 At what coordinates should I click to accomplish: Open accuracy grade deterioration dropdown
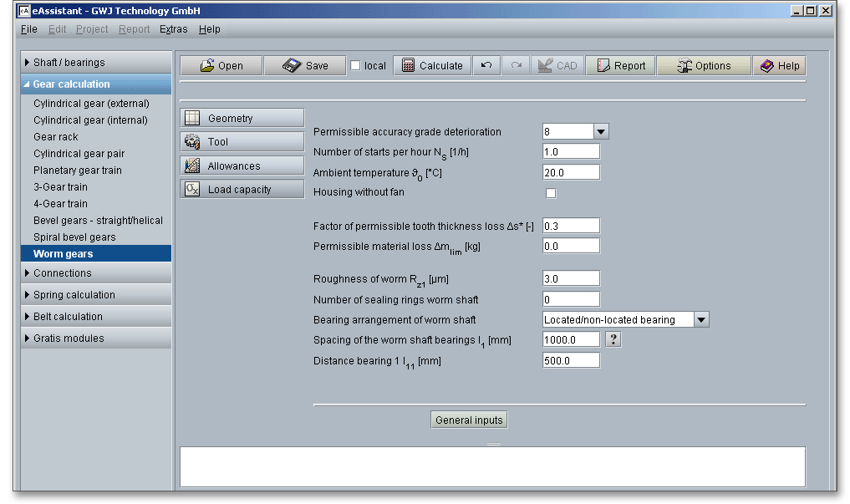(601, 132)
